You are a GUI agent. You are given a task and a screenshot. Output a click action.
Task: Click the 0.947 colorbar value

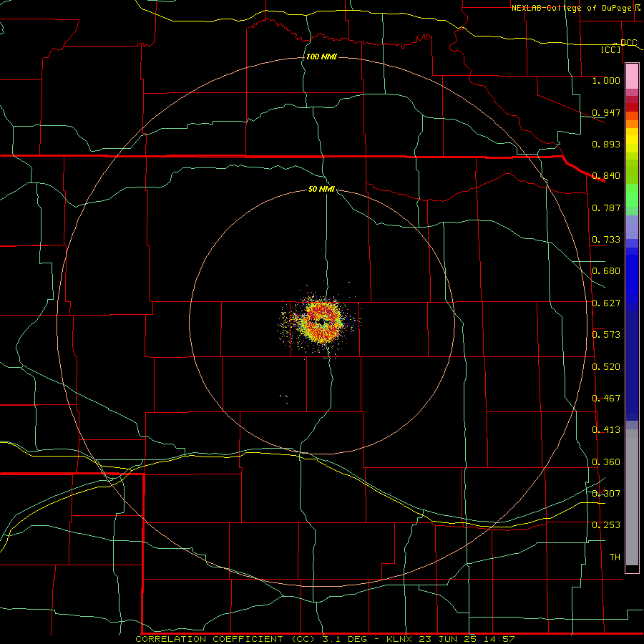tap(606, 112)
